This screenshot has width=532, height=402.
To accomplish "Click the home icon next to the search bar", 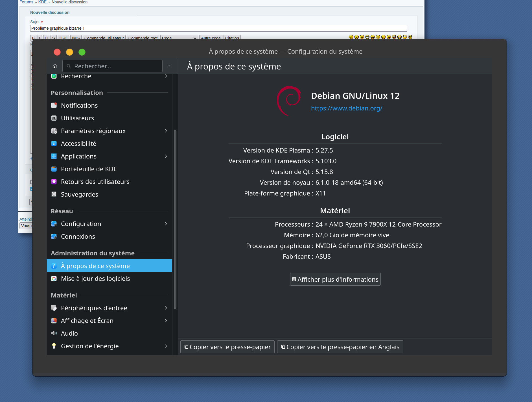I will [54, 66].
